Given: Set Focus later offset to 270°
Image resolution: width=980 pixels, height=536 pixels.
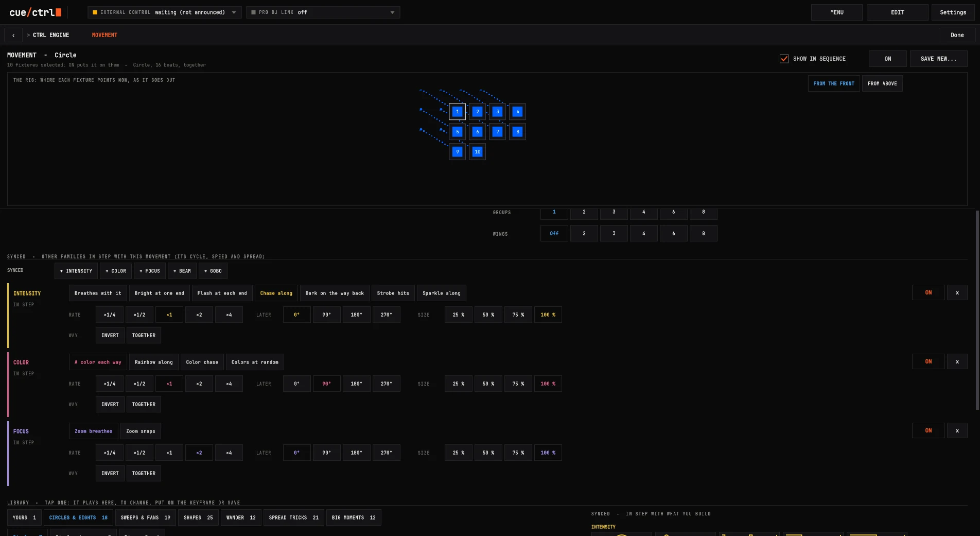Looking at the screenshot, I should [x=386, y=453].
